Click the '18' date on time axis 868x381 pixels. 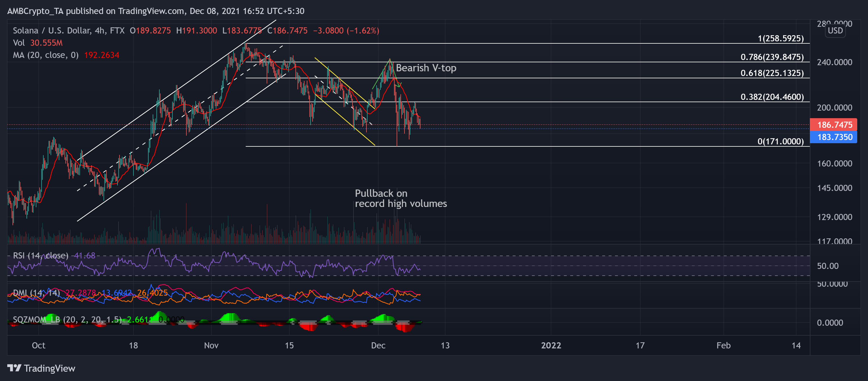tap(133, 345)
